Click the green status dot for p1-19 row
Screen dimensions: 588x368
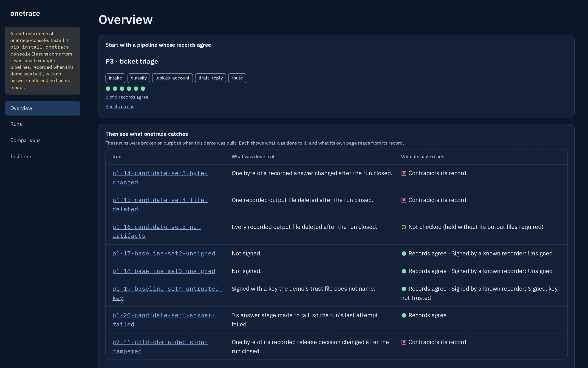(404, 289)
